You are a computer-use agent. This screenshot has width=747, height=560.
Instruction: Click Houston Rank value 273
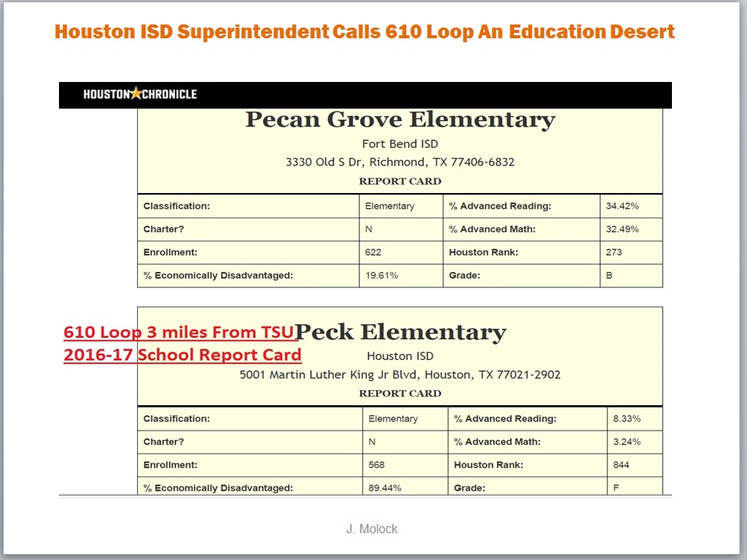coord(614,252)
